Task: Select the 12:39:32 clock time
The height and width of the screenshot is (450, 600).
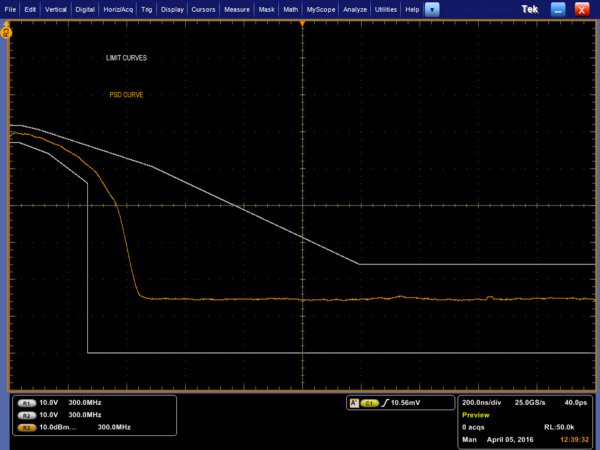Action: (x=574, y=440)
